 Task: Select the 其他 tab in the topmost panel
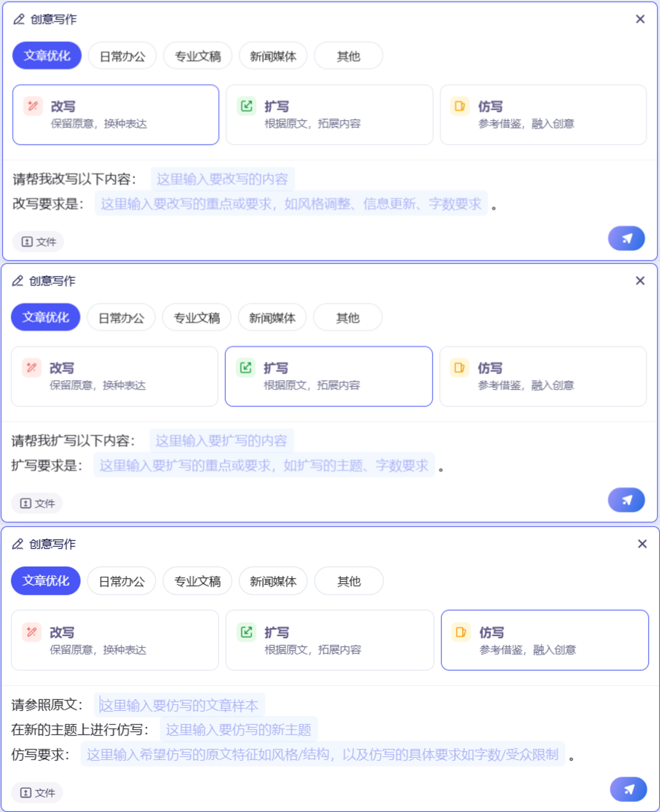[348, 56]
